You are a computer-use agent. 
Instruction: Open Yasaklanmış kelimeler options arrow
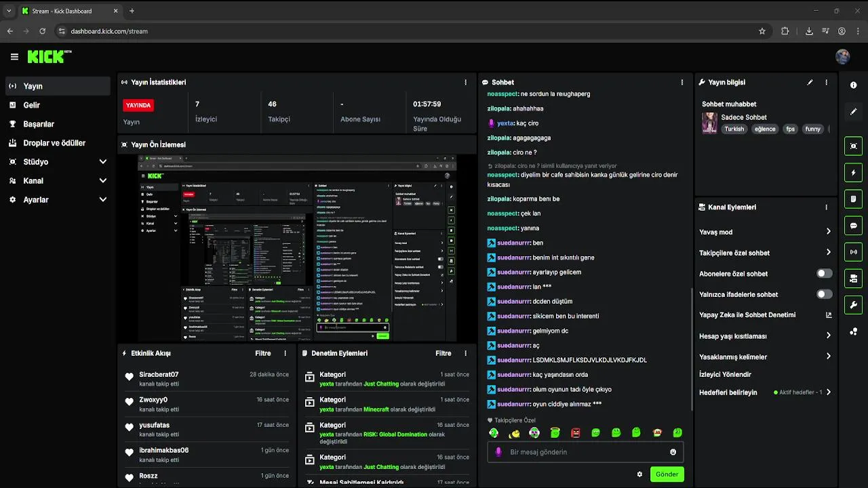[828, 357]
